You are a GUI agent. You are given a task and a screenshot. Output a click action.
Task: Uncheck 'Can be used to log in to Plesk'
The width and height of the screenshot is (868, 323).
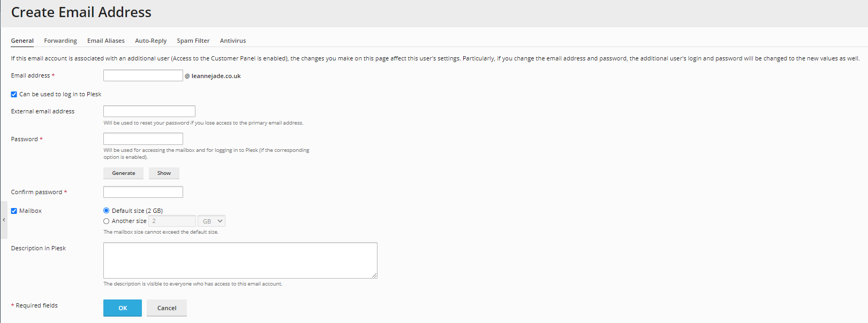(x=14, y=94)
